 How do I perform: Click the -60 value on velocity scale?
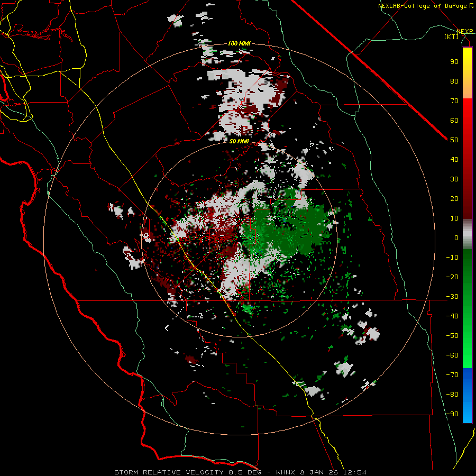point(452,355)
